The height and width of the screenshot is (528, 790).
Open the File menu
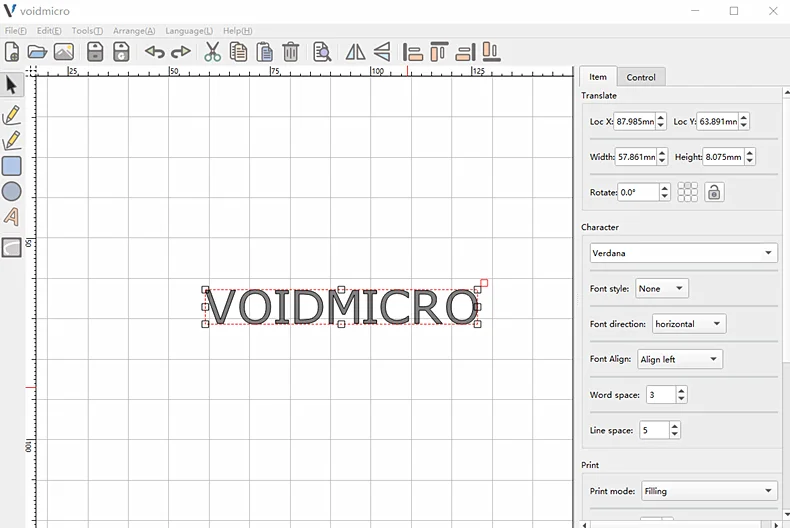pos(16,31)
